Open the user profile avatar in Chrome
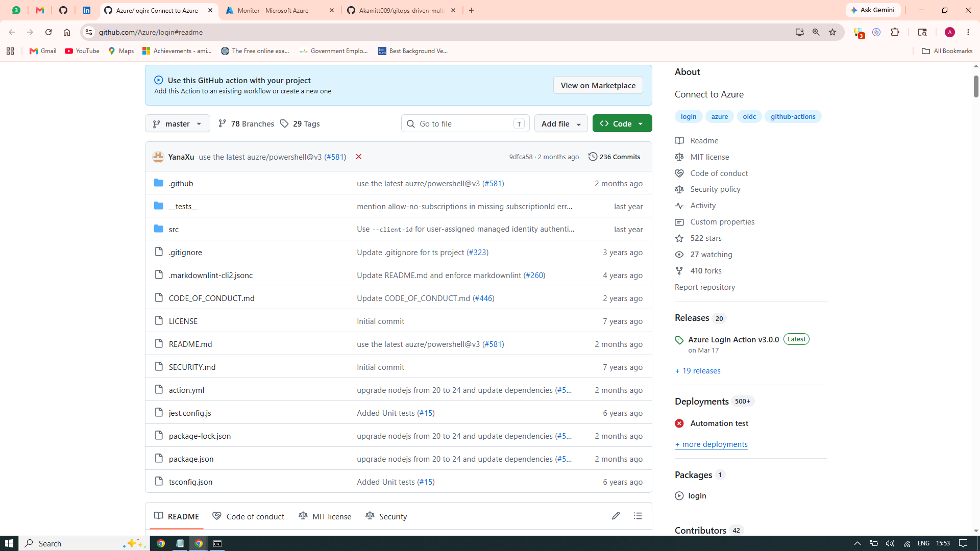Image resolution: width=980 pixels, height=551 pixels. pyautogui.click(x=950, y=32)
